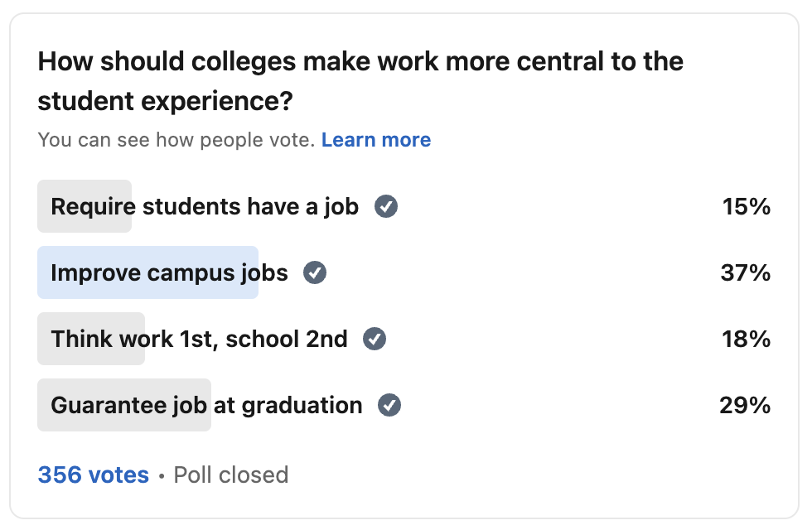Click the 'Poll closed' label
Viewport: 812px width, 530px height.
tap(230, 475)
